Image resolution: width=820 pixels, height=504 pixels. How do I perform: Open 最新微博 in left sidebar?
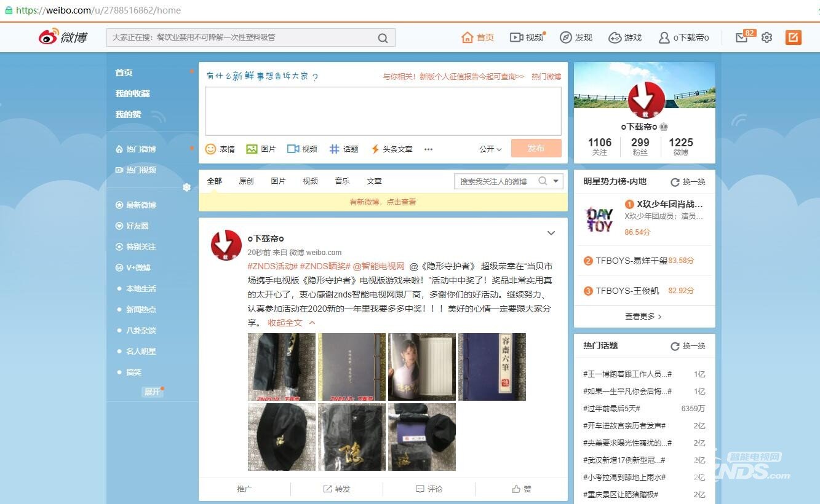coord(136,205)
